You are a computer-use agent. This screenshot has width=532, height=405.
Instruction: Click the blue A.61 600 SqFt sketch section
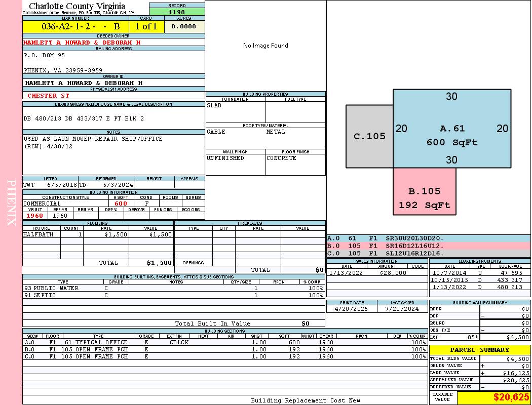(x=451, y=129)
